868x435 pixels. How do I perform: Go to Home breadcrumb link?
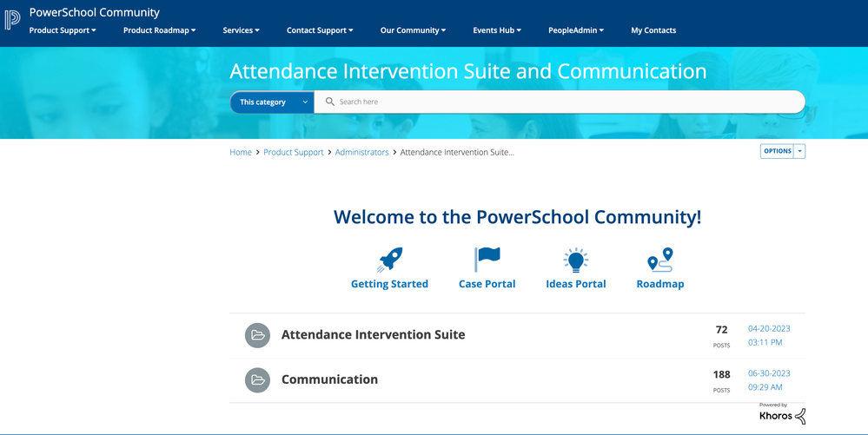(241, 152)
